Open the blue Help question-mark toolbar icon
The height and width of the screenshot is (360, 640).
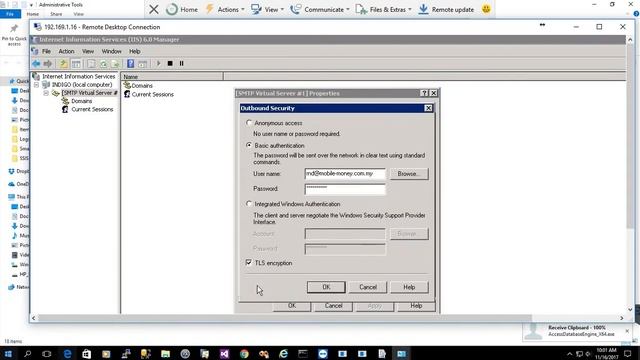[x=130, y=64]
